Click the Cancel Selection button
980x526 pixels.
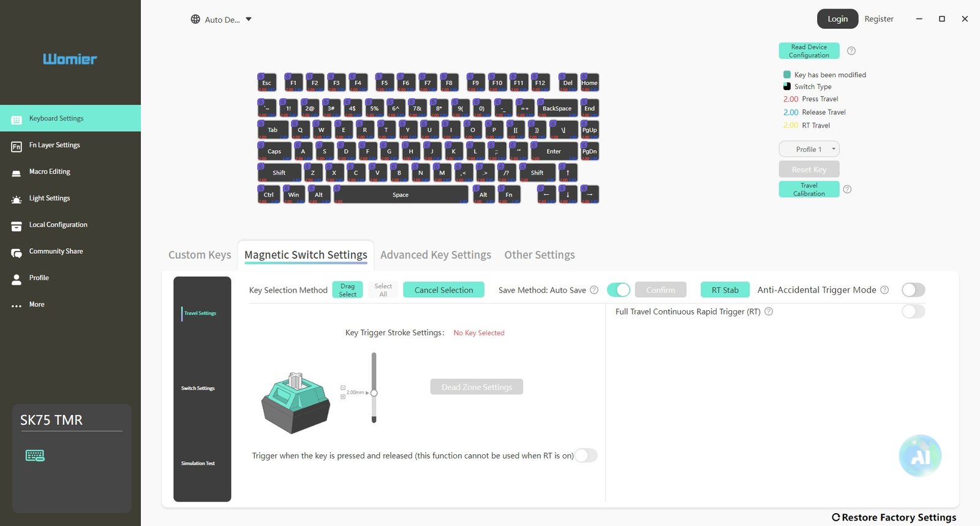coord(443,290)
